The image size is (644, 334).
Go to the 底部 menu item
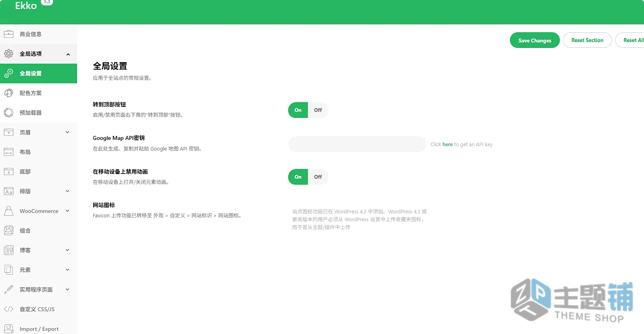click(x=39, y=172)
